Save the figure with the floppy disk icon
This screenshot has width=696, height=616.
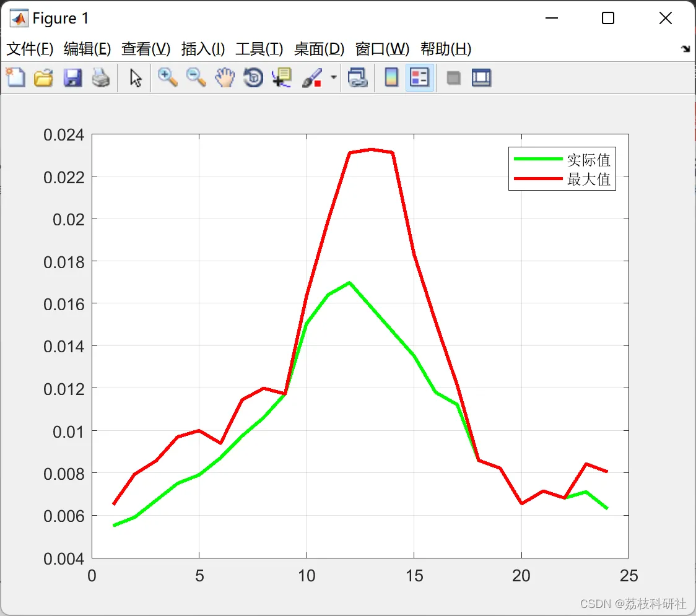pos(73,78)
